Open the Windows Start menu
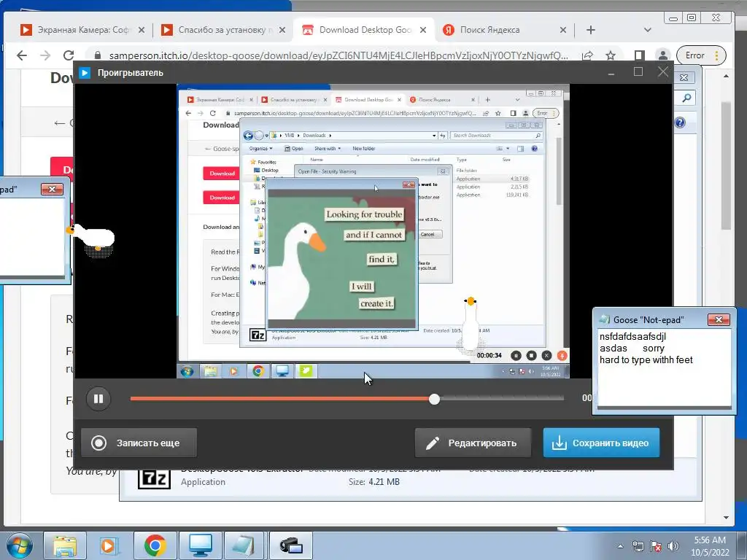This screenshot has width=747, height=560. click(19, 545)
